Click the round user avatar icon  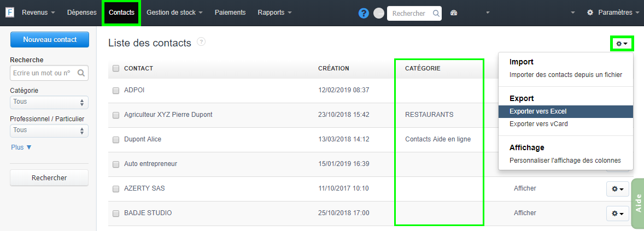tap(379, 13)
